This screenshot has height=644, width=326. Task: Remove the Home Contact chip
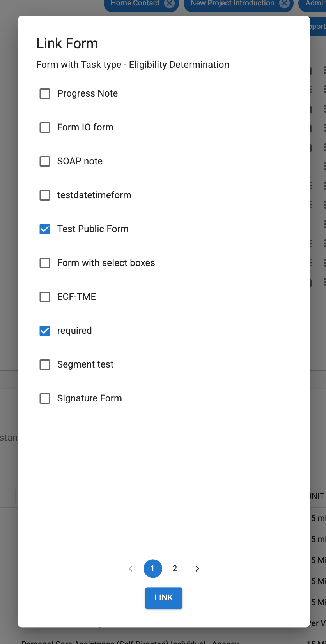[169, 4]
